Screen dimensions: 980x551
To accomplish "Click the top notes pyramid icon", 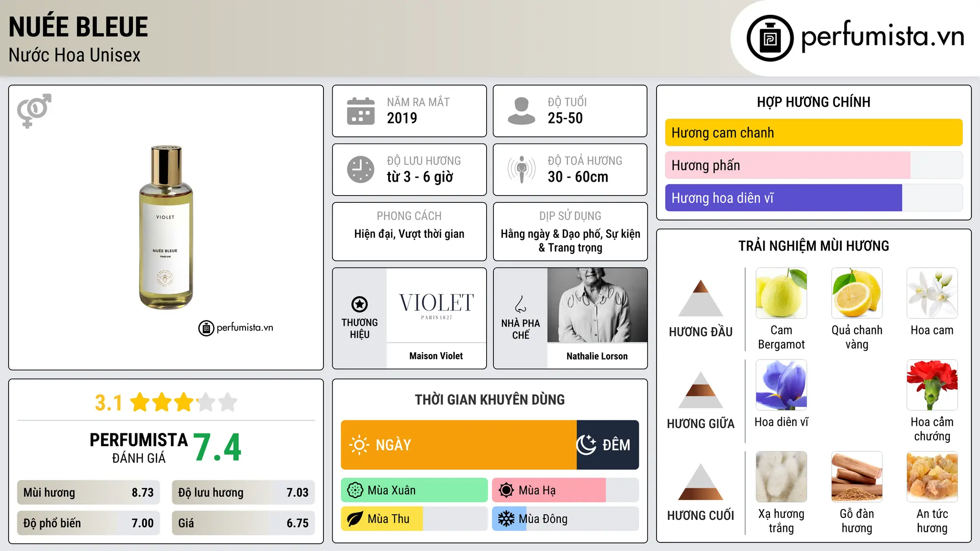I will 701,298.
